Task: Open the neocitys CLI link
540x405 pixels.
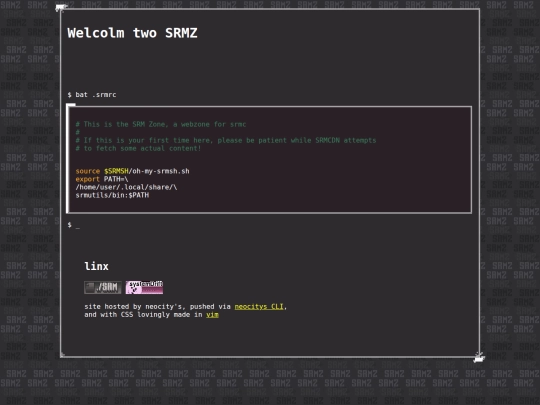Action: tap(259, 307)
